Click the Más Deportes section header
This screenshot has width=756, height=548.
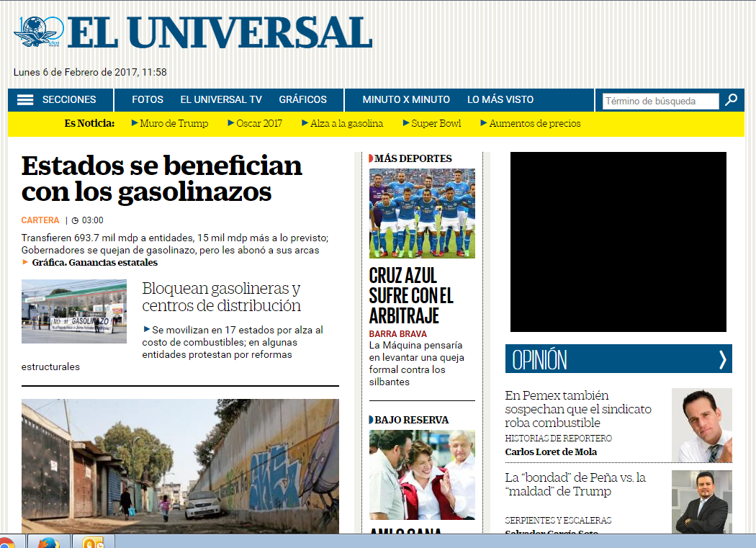click(413, 158)
